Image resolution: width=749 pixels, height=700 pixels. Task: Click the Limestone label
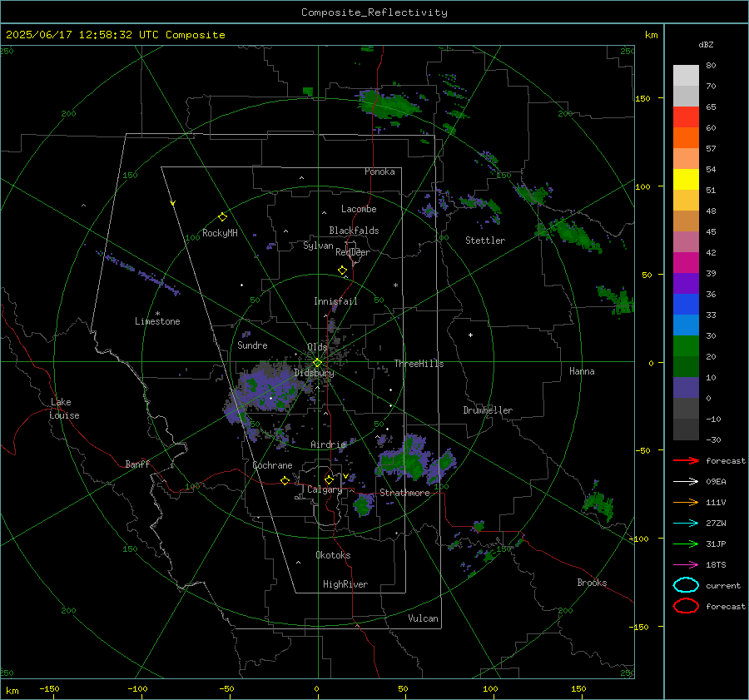click(157, 321)
